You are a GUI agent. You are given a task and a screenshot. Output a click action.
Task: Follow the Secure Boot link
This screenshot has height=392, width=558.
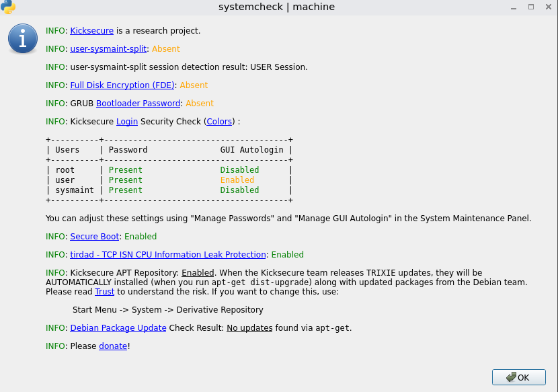[x=95, y=237]
